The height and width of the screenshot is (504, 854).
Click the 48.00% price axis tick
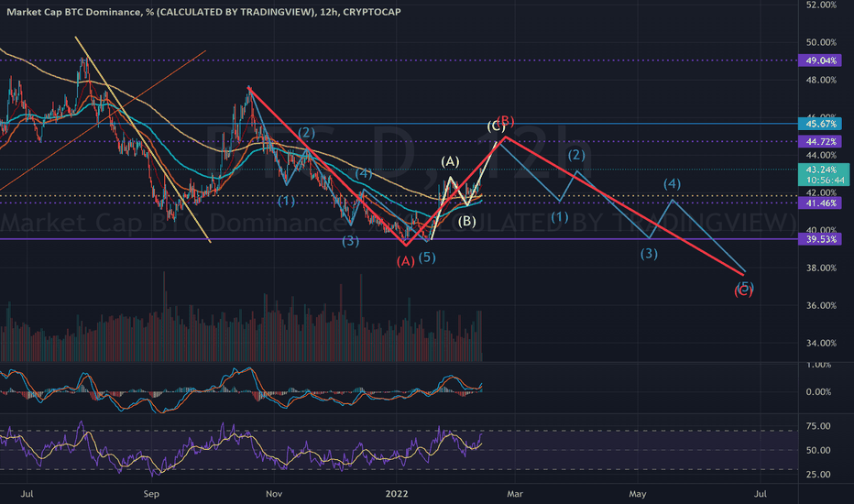click(x=821, y=80)
